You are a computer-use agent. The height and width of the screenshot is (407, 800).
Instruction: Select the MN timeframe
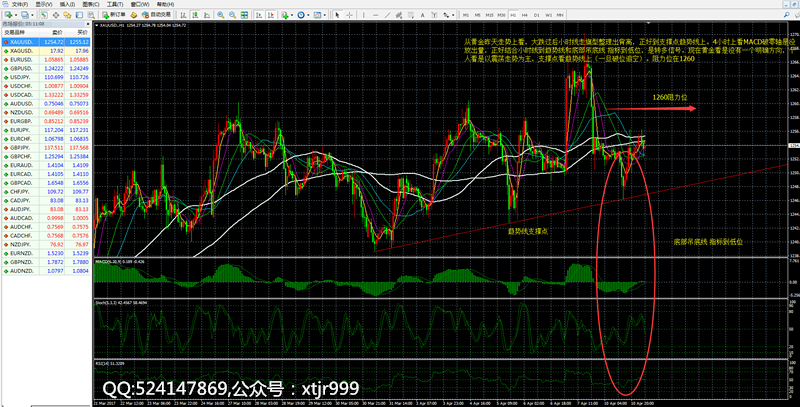pyautogui.click(x=560, y=15)
